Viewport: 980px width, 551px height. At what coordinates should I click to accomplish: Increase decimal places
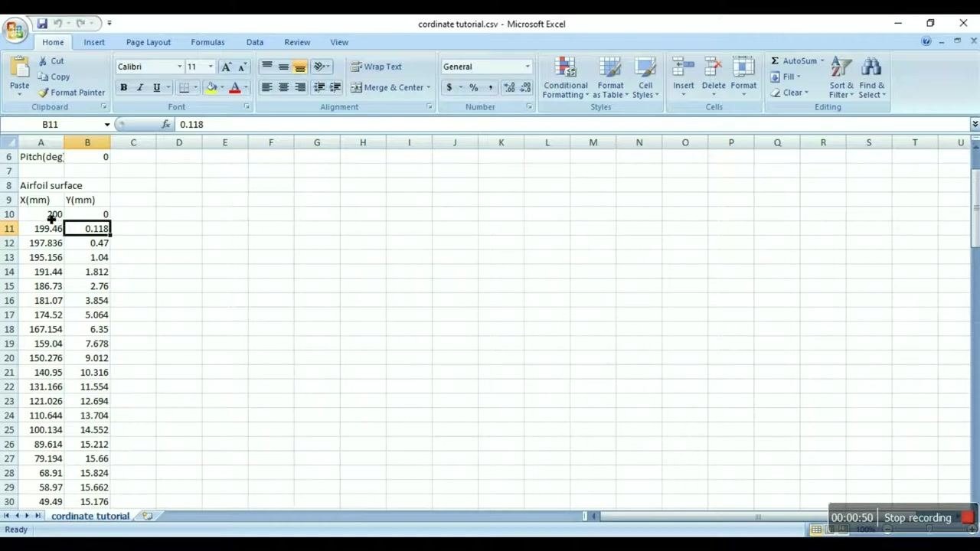coord(508,87)
